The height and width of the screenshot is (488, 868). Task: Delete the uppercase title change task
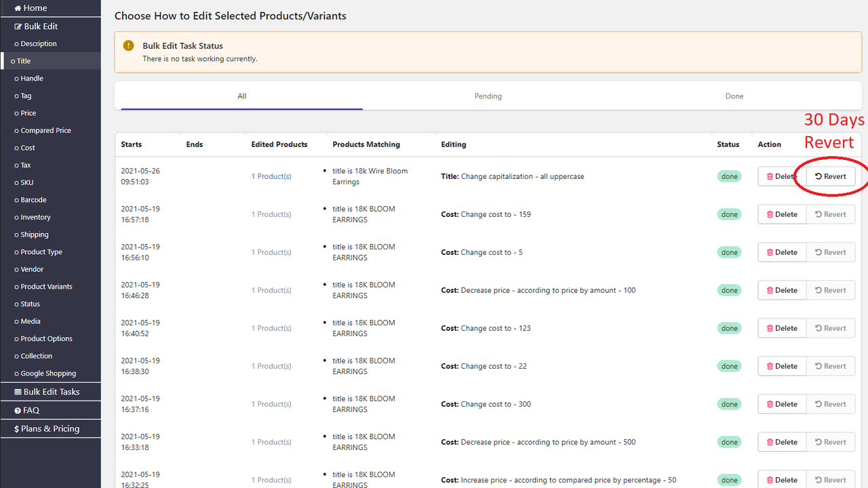tap(782, 176)
